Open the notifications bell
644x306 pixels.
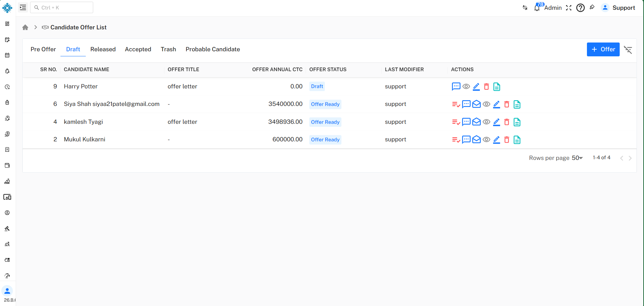click(537, 7)
